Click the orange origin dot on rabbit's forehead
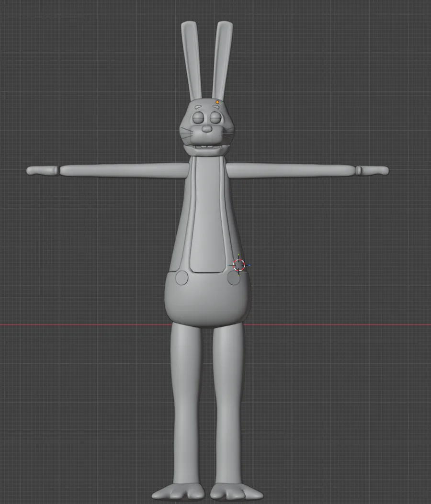This screenshot has width=431, height=504. click(217, 102)
